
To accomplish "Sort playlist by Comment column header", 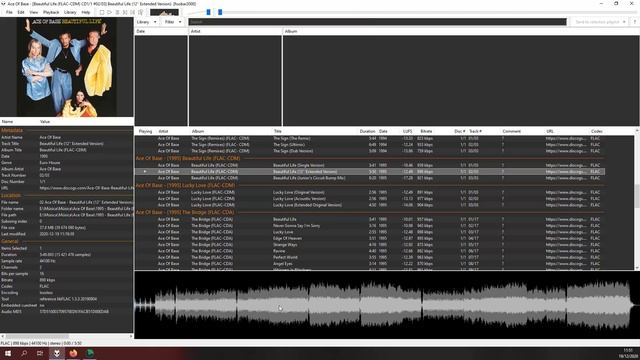I will [x=511, y=131].
